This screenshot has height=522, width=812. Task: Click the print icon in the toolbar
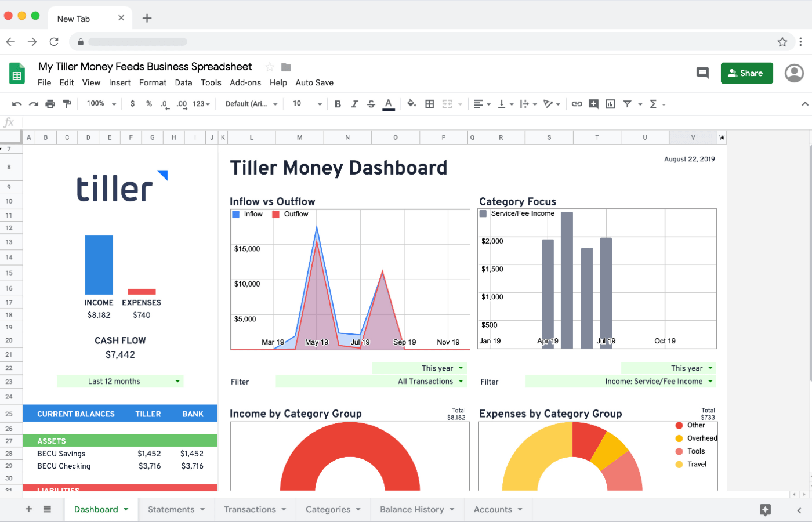[x=50, y=104]
